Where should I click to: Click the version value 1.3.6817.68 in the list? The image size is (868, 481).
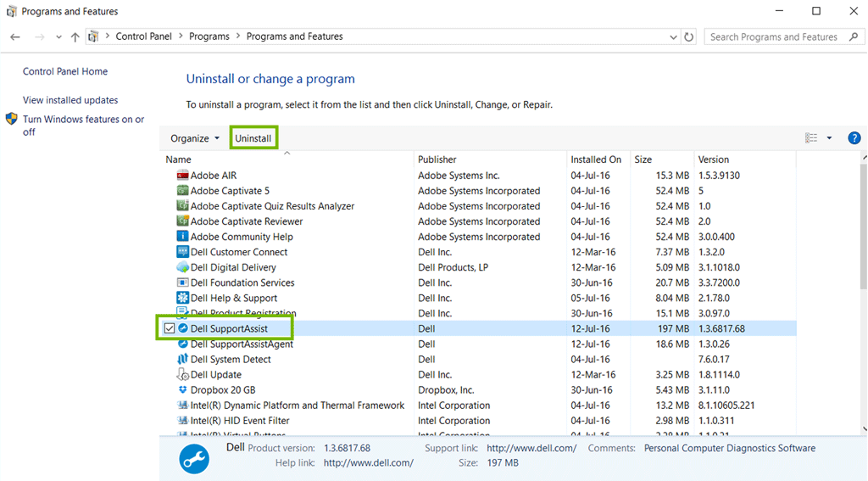[x=721, y=328]
